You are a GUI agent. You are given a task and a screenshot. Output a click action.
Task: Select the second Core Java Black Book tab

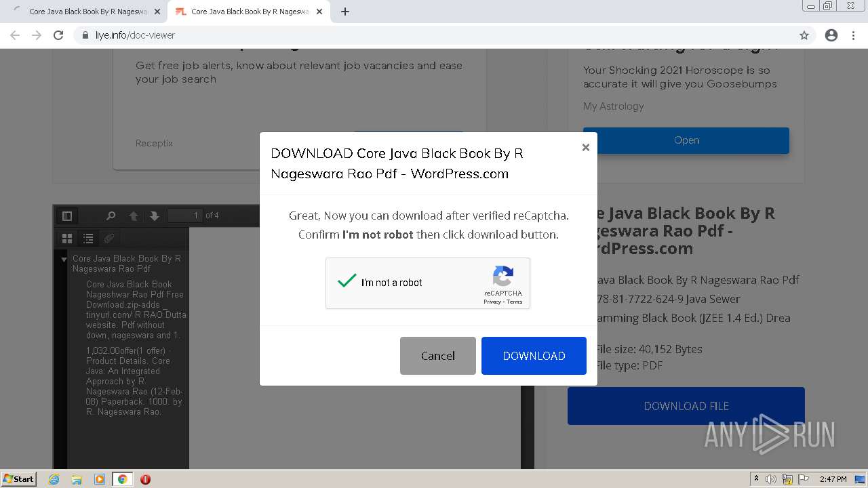[250, 12]
